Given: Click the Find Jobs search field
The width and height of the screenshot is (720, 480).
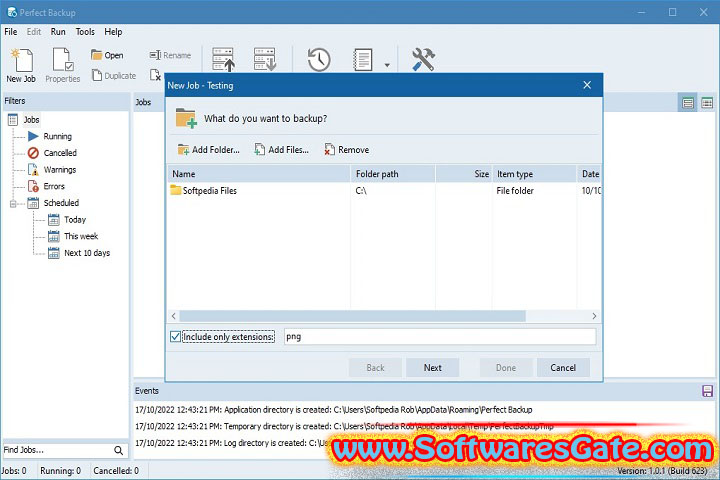Looking at the screenshot, I should click(x=57, y=450).
